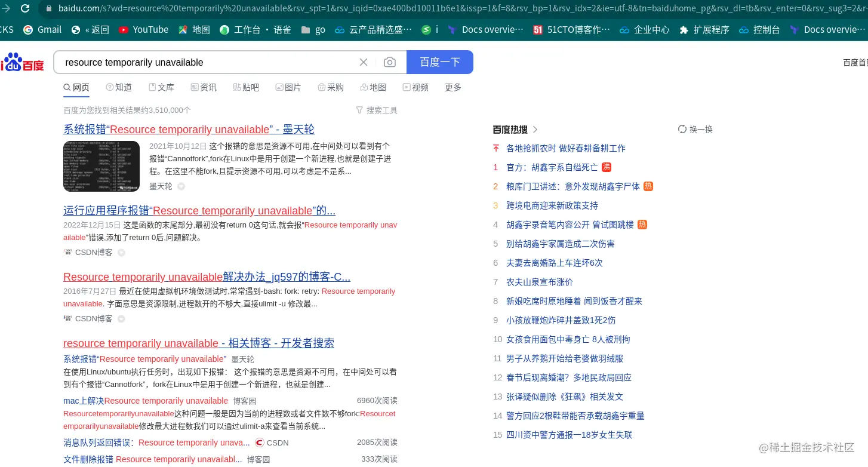Open the 工作台·语雀 bookmark

(255, 29)
